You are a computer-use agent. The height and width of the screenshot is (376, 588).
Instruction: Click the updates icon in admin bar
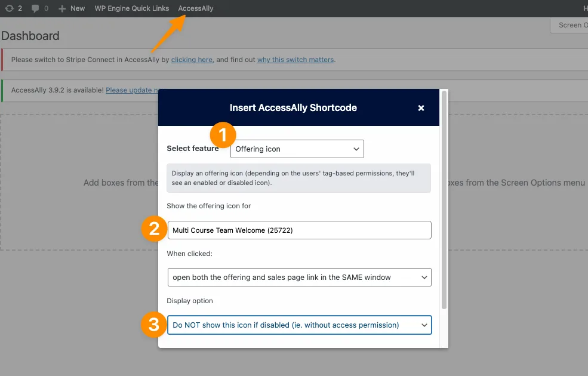click(8, 8)
